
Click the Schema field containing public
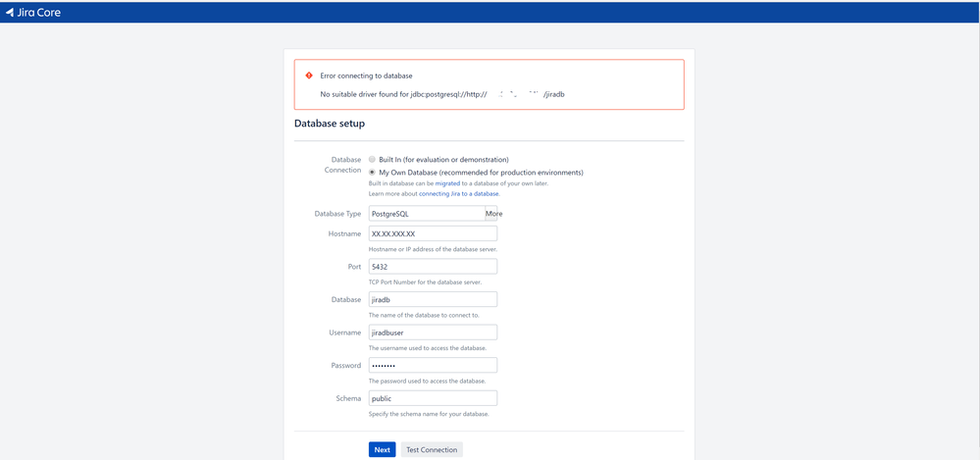[x=433, y=398]
